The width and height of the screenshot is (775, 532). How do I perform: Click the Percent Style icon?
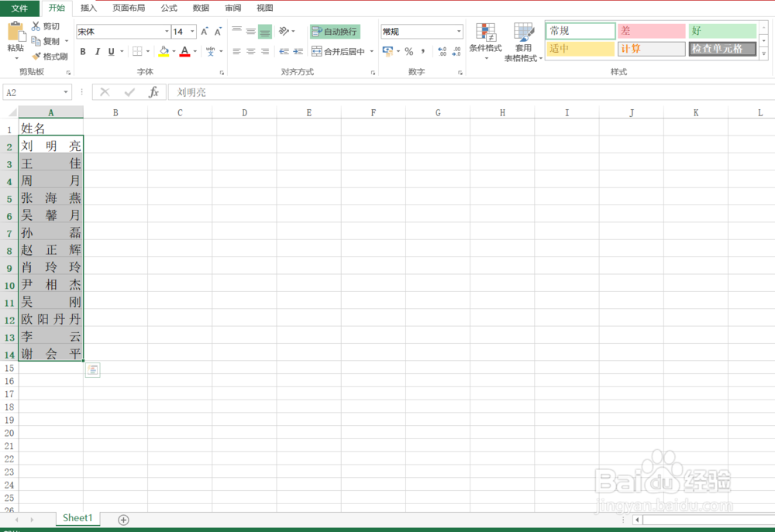[408, 51]
